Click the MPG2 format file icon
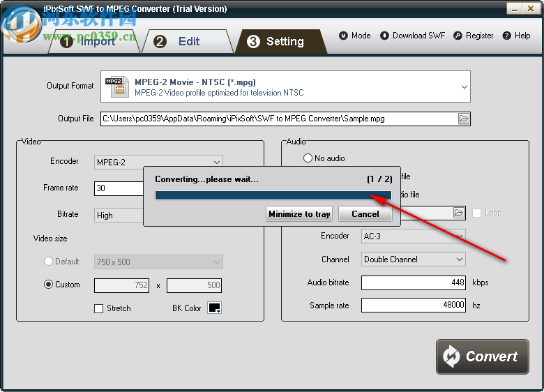 (117, 86)
